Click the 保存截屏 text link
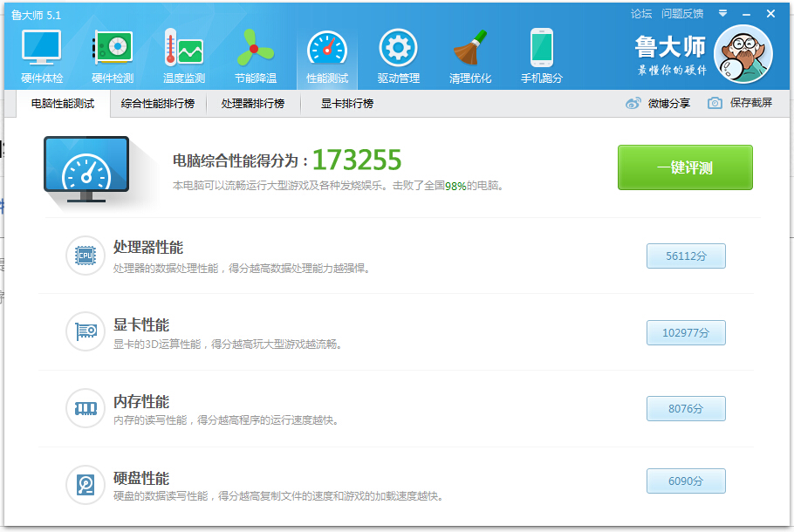794x532 pixels. [x=751, y=103]
